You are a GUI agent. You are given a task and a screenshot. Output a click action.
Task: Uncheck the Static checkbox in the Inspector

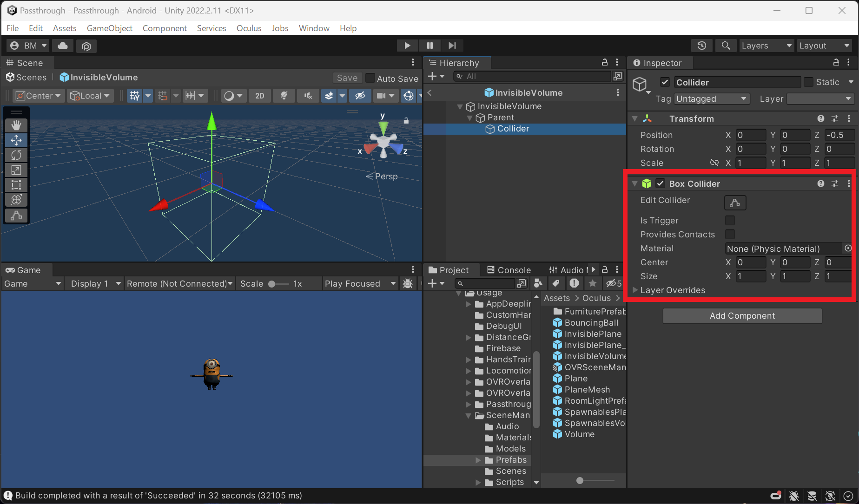point(808,82)
